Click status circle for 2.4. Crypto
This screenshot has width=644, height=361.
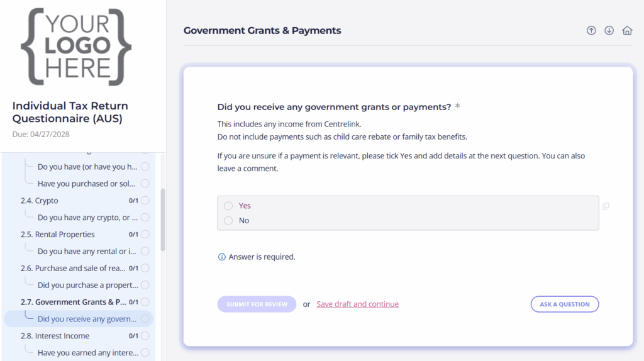pos(145,201)
